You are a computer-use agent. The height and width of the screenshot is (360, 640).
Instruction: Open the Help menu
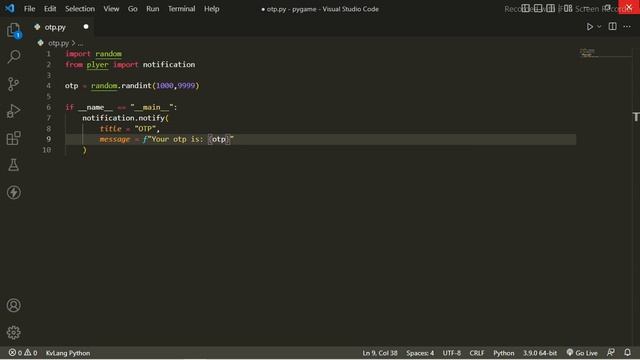pyautogui.click(x=211, y=9)
